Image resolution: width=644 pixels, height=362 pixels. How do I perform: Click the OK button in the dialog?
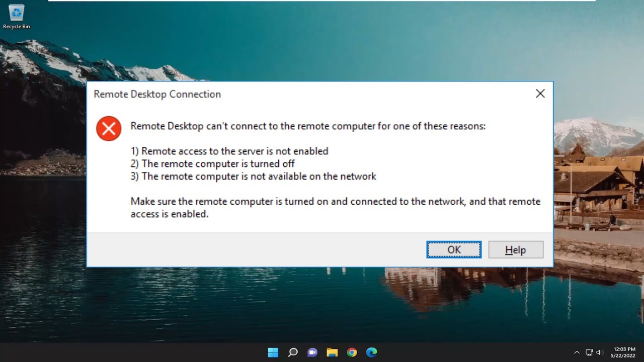coord(454,250)
